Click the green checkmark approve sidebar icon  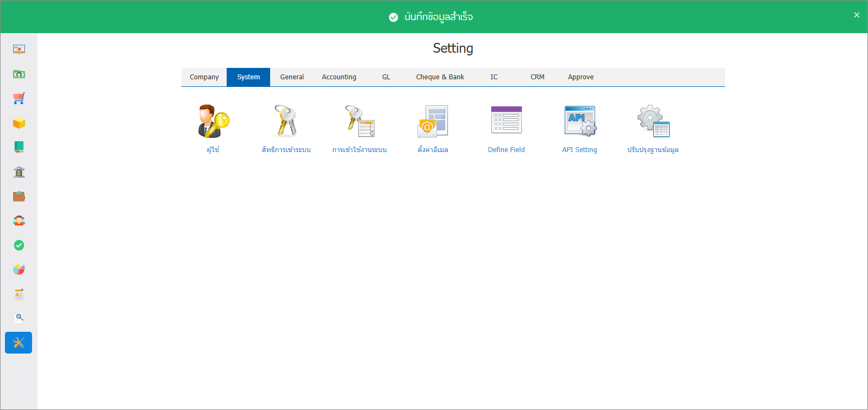[x=19, y=245]
